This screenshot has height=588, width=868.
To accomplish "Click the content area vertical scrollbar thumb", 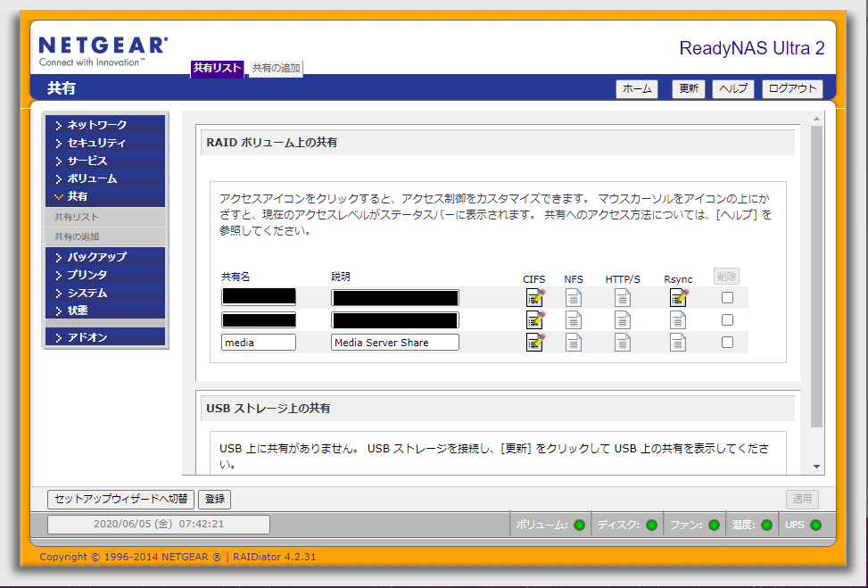I will (816, 277).
